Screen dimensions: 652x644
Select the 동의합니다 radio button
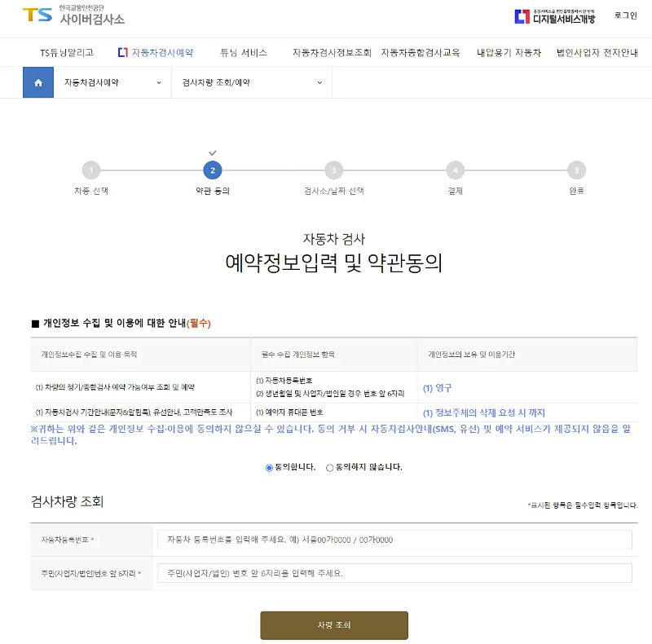coord(270,468)
